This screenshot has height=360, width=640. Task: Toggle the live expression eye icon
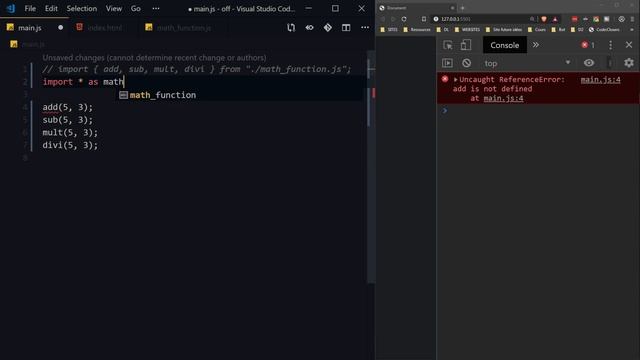click(589, 63)
